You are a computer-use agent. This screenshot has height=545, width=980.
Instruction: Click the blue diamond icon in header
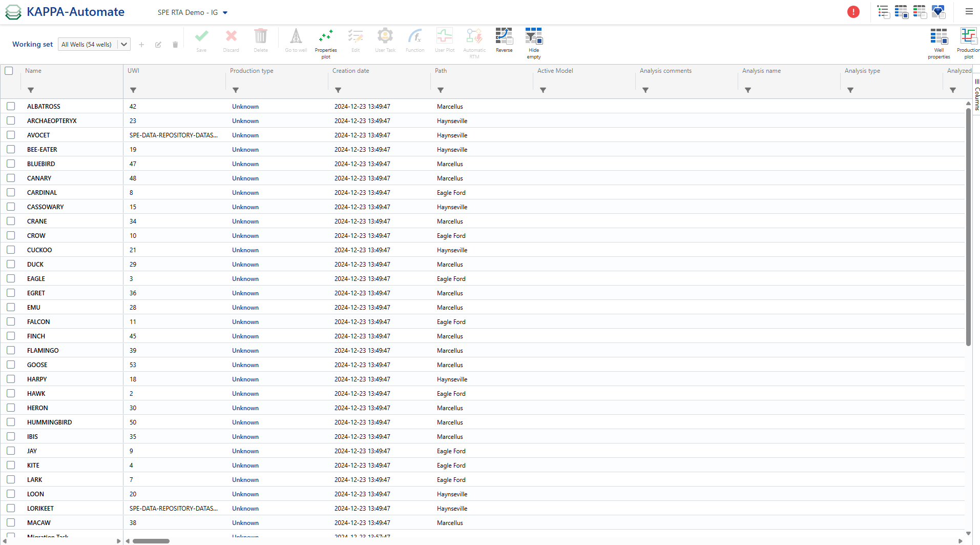(x=938, y=12)
